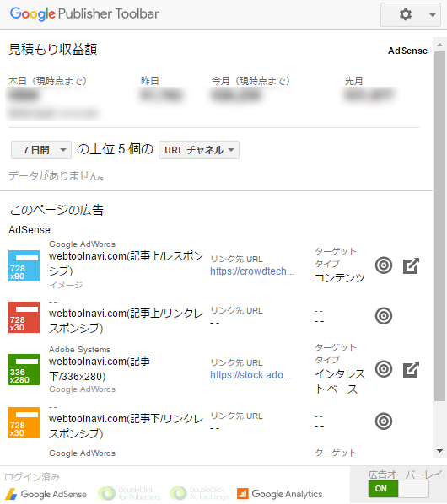Click target icon for 記事下/リンクレスポンシブ ad
The width and height of the screenshot is (447, 504).
(384, 421)
